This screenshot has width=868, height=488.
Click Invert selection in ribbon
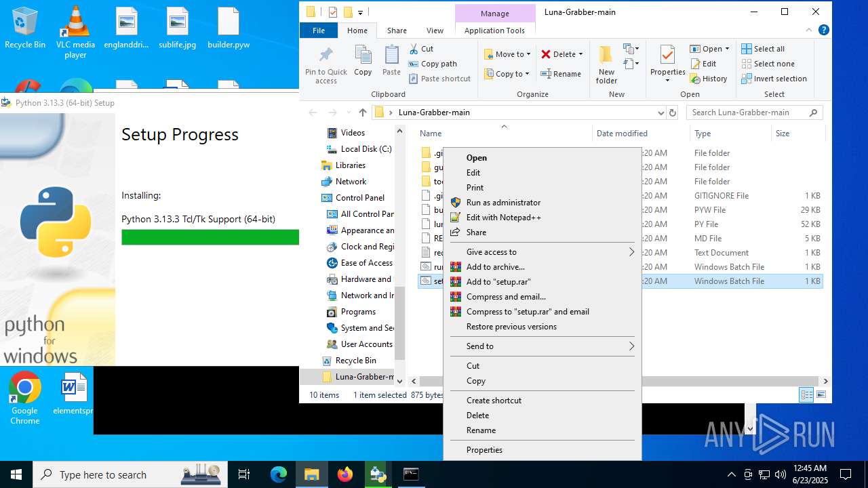pos(774,79)
